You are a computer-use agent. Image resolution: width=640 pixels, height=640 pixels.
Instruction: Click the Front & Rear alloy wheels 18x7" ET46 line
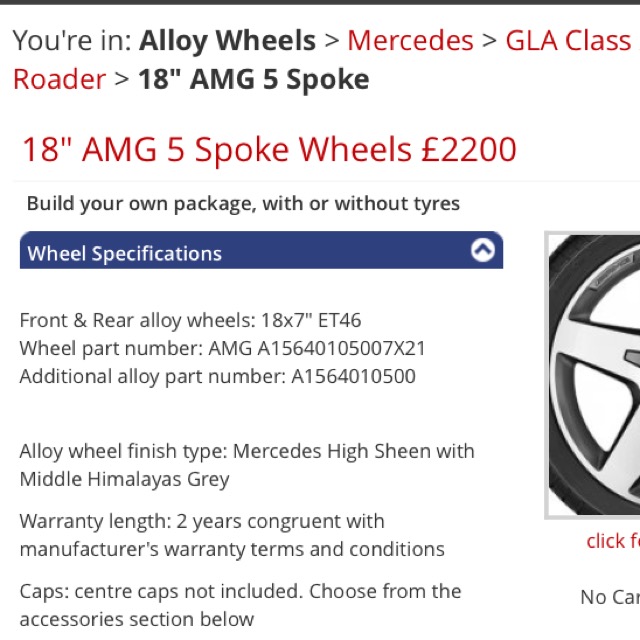tap(190, 320)
